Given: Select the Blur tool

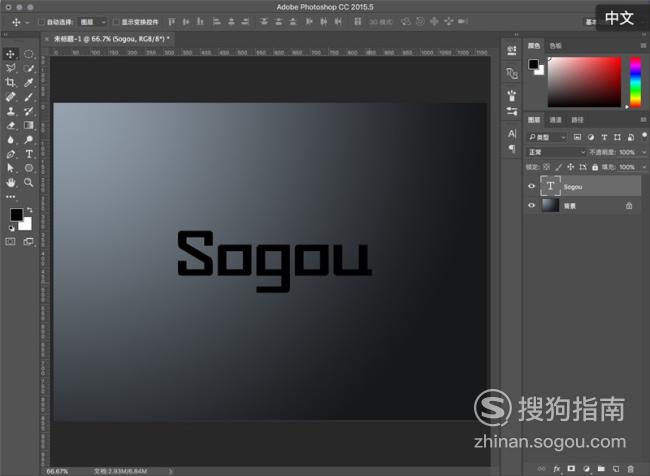Looking at the screenshot, I should (10, 140).
